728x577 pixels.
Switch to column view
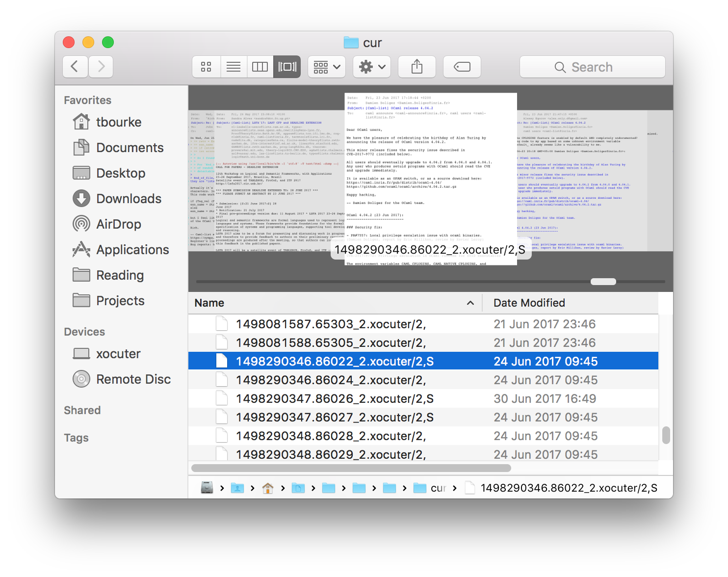(260, 67)
